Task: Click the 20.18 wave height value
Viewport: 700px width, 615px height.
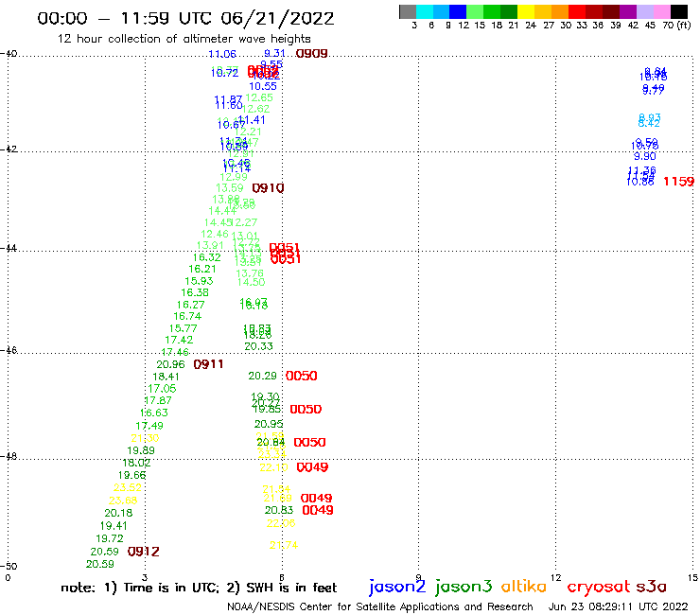Action: tap(118, 513)
